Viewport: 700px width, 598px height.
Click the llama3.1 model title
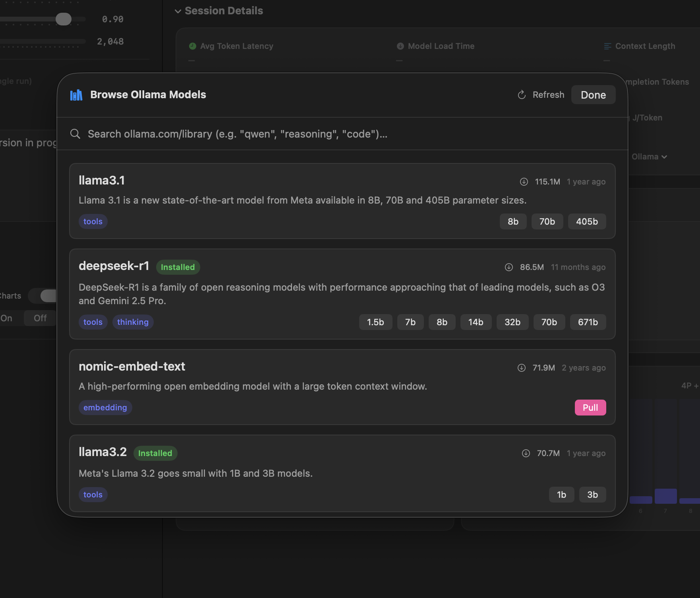click(102, 181)
